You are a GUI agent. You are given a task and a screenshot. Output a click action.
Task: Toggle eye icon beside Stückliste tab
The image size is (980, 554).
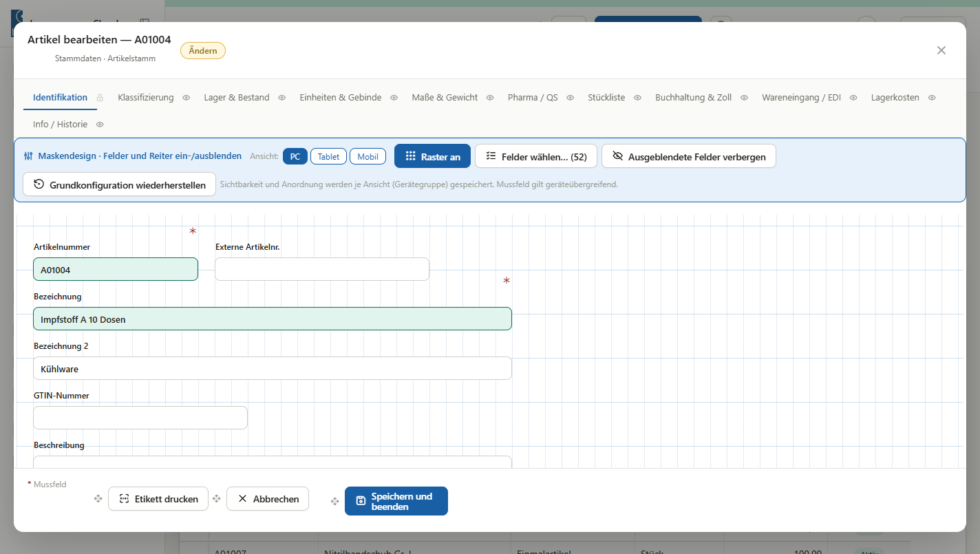tap(637, 98)
